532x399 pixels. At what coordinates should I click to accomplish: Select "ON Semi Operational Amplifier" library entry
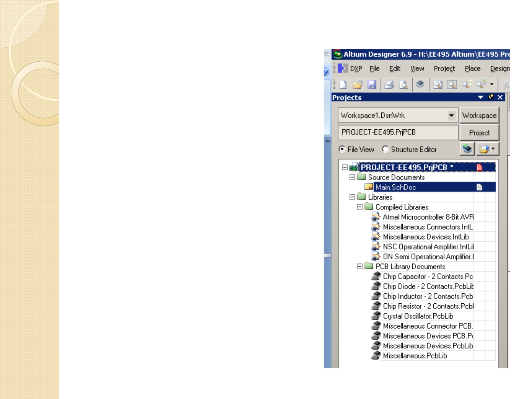click(428, 257)
